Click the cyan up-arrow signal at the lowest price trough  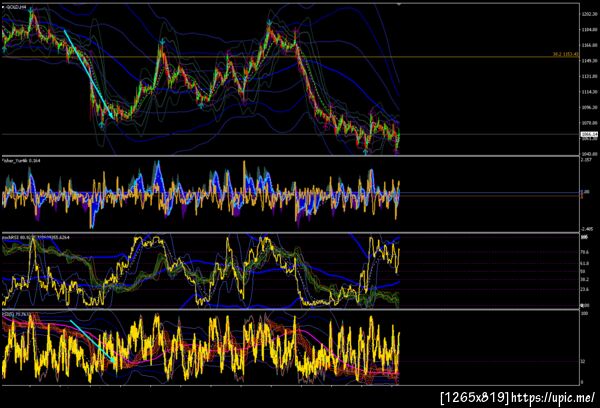(x=365, y=152)
